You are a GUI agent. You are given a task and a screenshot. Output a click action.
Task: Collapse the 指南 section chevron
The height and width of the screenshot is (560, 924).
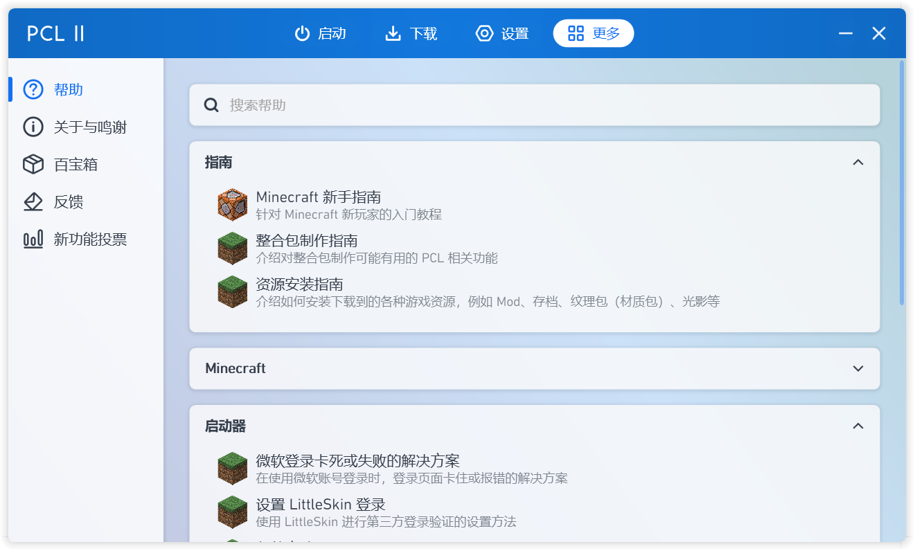858,162
